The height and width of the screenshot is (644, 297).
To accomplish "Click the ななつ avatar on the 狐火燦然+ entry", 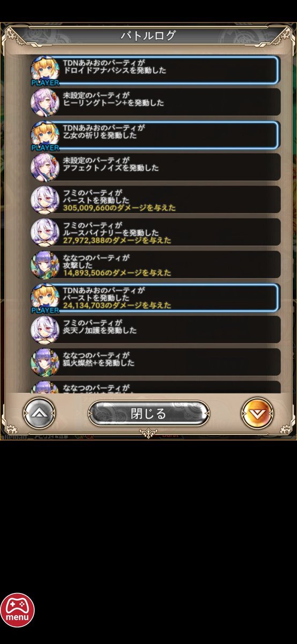I will (x=45, y=362).
